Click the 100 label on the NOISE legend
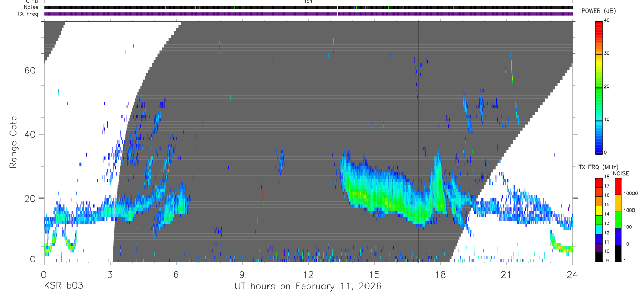Screen dimensions: 644x297 (x=628, y=227)
